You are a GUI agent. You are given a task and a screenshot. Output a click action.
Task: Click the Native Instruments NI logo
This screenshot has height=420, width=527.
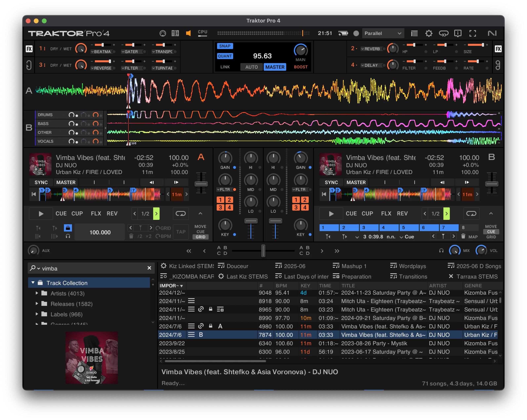pyautogui.click(x=492, y=33)
